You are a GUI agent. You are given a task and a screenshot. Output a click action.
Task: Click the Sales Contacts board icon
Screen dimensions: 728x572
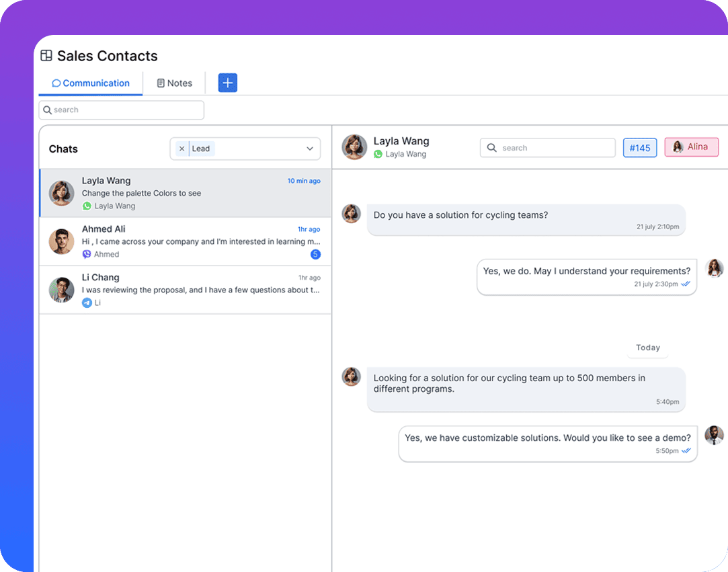coord(46,56)
